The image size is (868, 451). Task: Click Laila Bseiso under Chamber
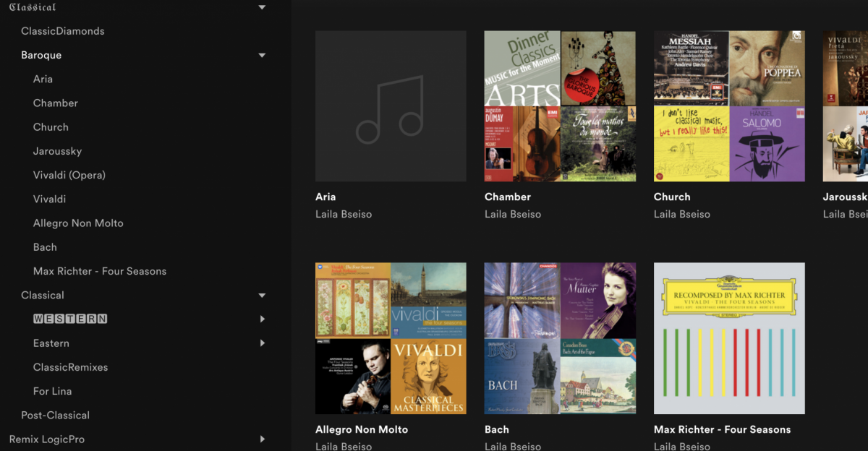[513, 214]
